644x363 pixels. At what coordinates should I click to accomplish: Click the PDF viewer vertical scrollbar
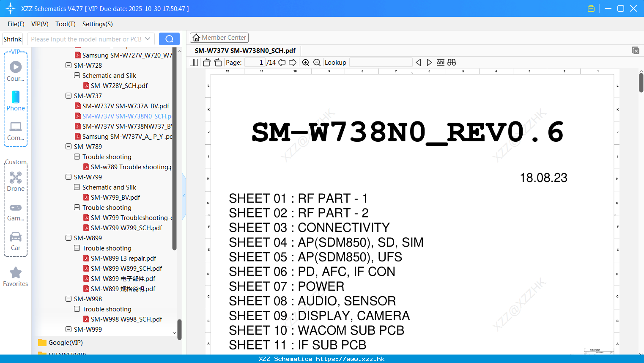(x=641, y=82)
